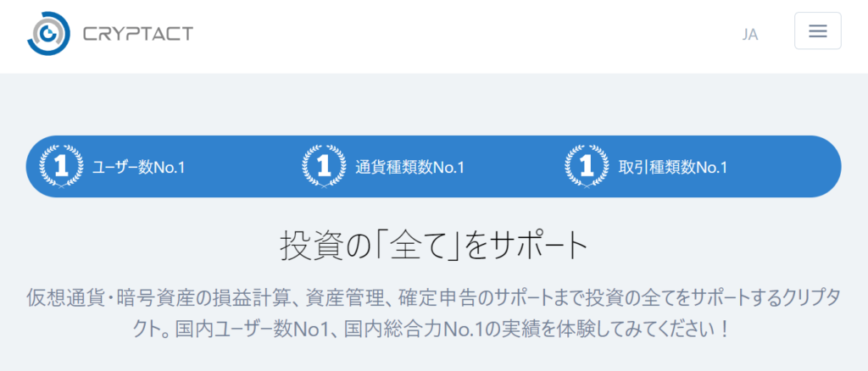Click the white top navigation bar area
Viewport: 868px width, 371px height.
coord(433,36)
